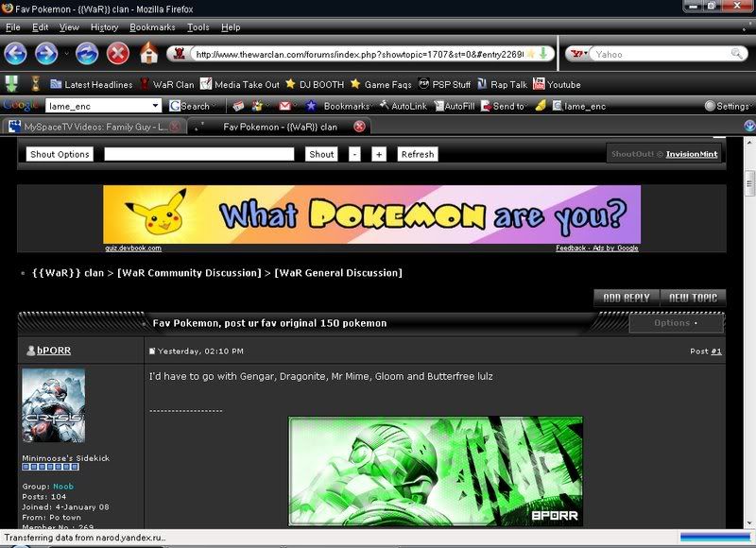This screenshot has width=756, height=548.
Task: Click the hourglass history icon on bookmarks bar
Action: (x=35, y=84)
